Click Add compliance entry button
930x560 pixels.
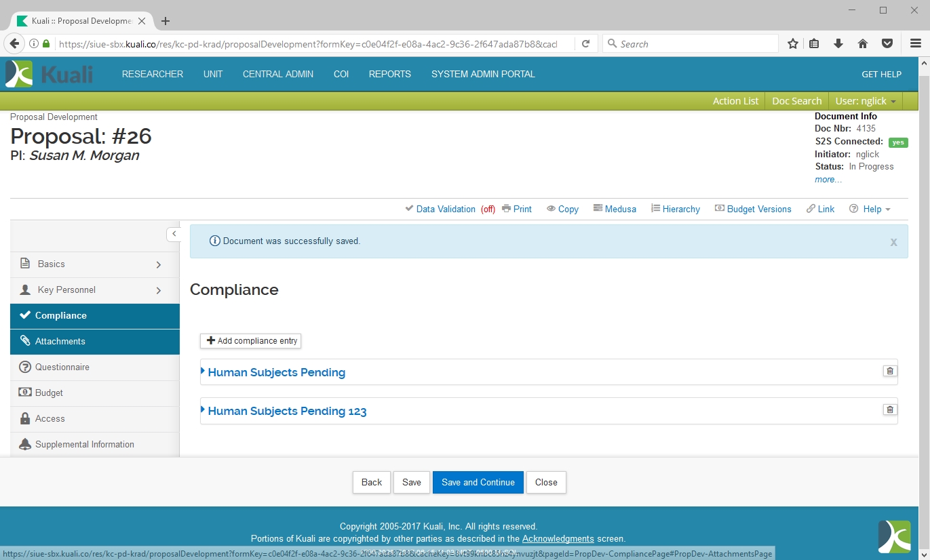pos(251,341)
